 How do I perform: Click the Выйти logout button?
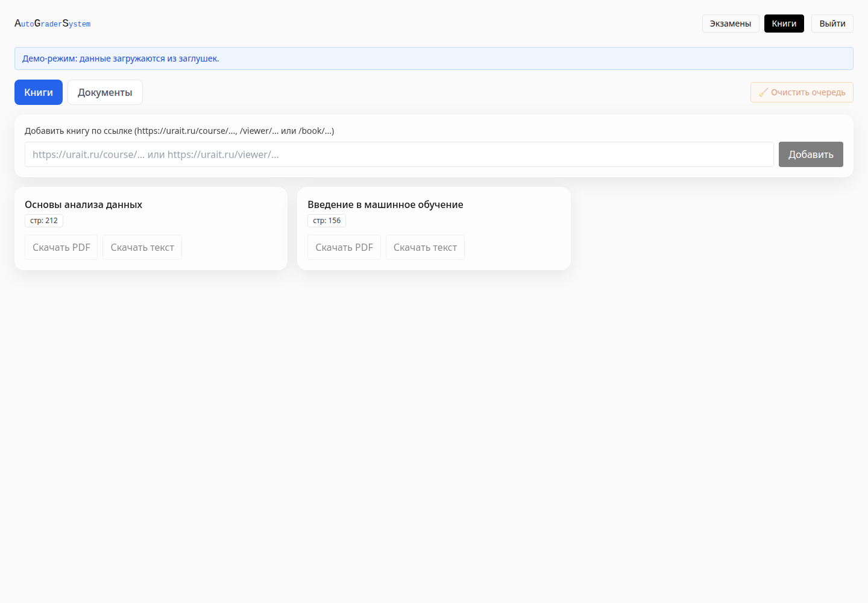tap(832, 24)
